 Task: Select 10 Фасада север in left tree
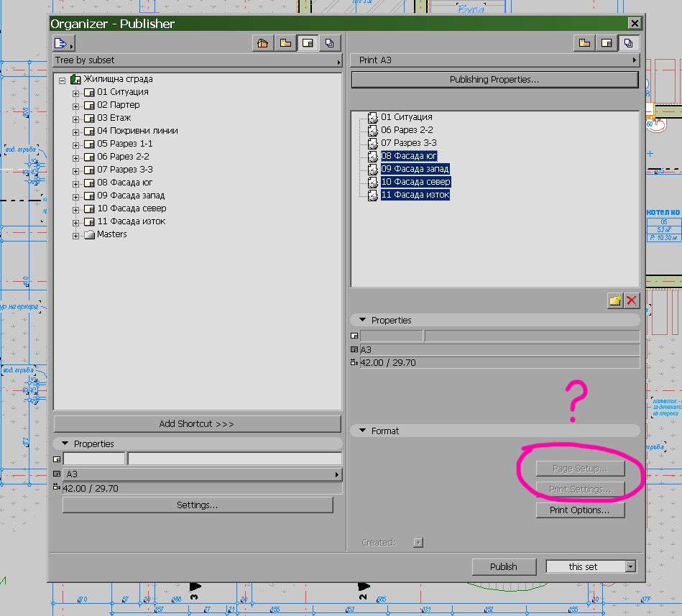(x=132, y=208)
